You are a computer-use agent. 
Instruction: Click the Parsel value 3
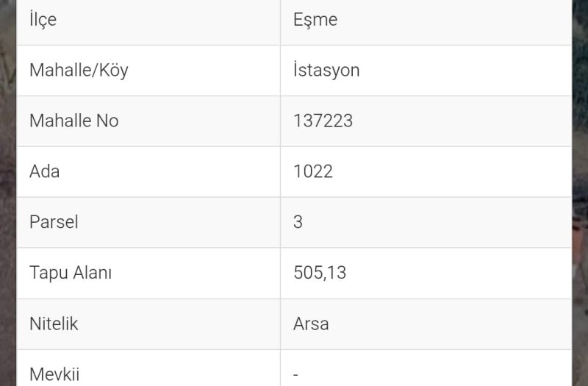point(298,222)
